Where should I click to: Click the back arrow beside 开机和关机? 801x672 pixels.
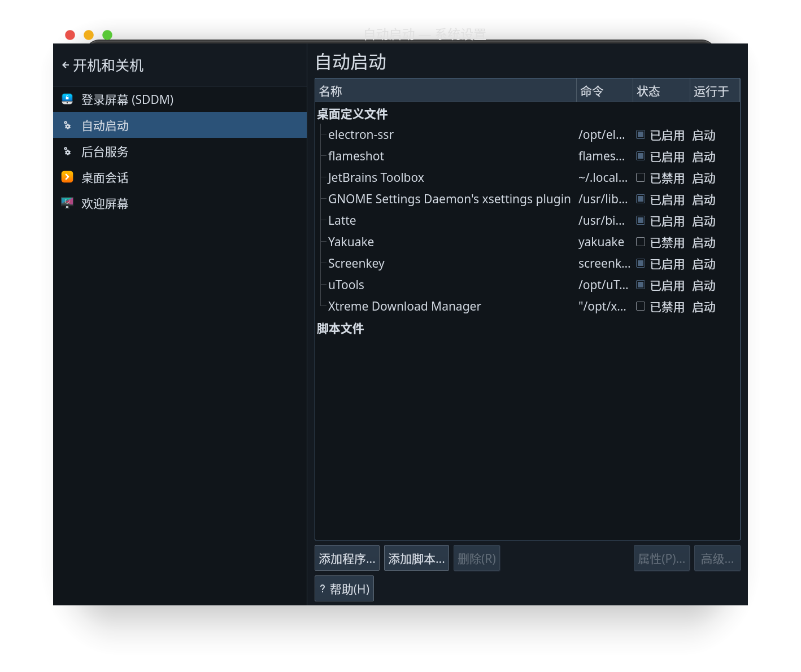click(x=66, y=66)
